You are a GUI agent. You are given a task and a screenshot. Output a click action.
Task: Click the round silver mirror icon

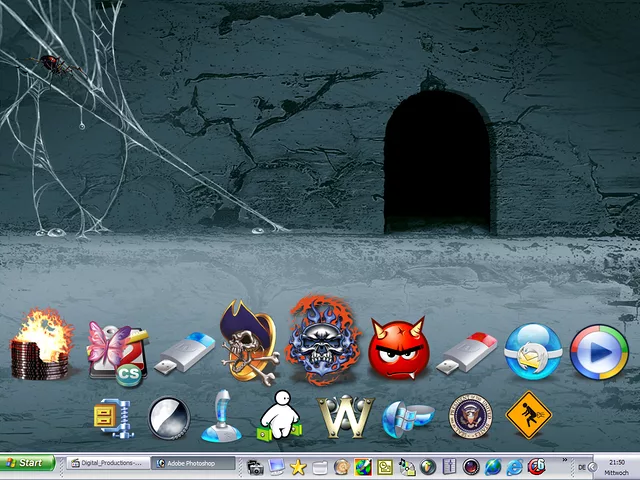167,418
